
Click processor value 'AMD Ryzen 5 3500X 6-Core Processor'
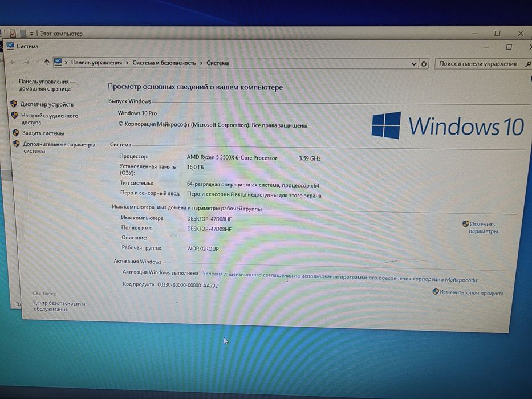click(x=232, y=158)
